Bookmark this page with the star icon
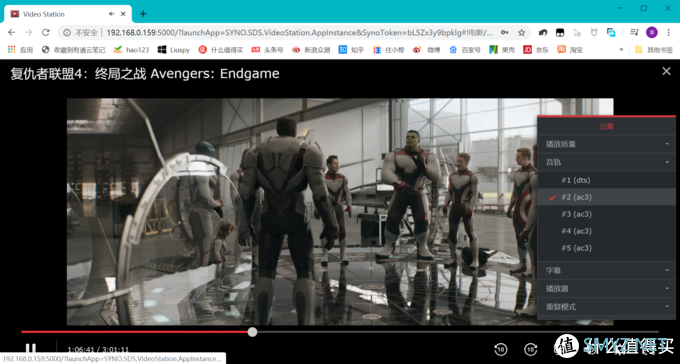This screenshot has height=364, width=680. [522, 33]
